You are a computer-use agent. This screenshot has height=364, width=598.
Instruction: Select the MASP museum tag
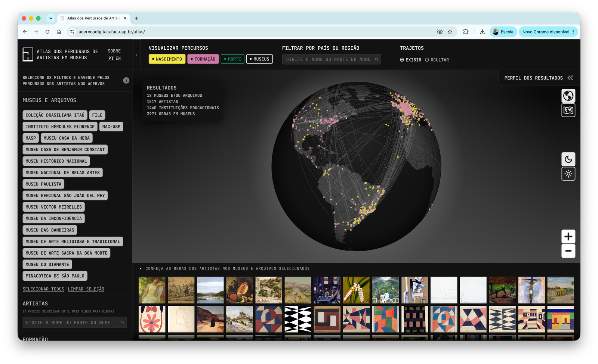[x=31, y=138]
